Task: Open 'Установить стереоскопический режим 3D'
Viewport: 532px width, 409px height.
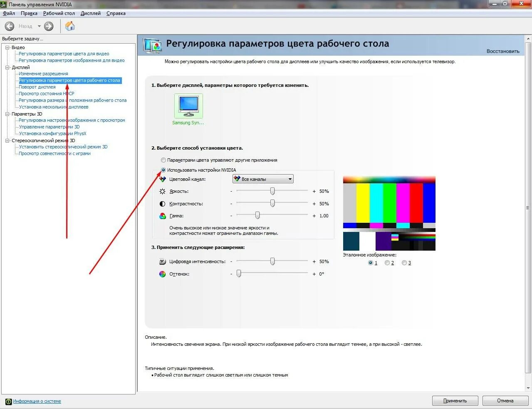Action: [63, 147]
